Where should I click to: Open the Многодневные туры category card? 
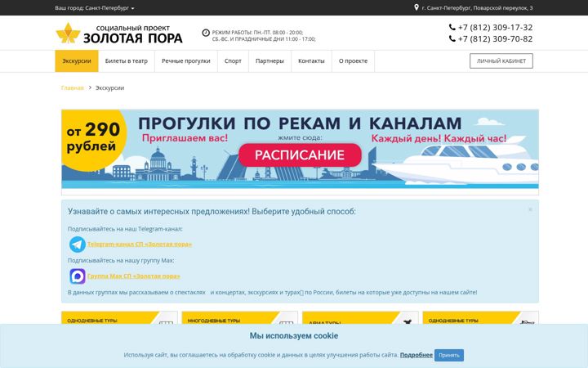click(x=239, y=317)
